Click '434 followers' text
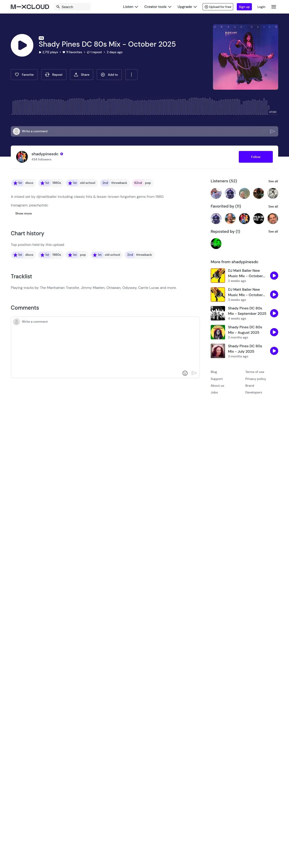This screenshot has width=289, height=868. [41, 160]
